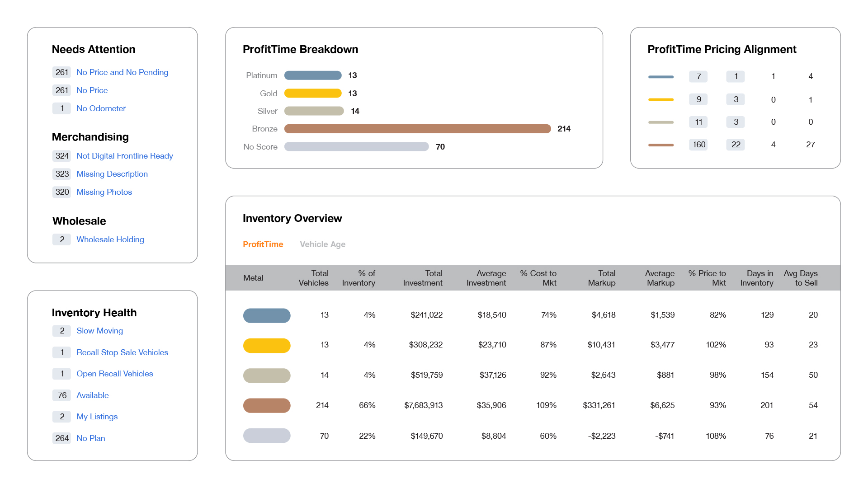Click the 264 No Plan count badge
Viewport: 868px width, 488px height.
tap(62, 438)
